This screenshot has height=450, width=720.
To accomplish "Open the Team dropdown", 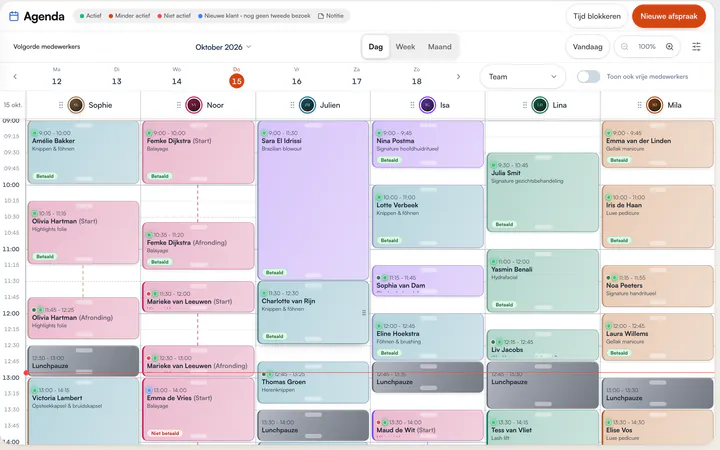I will pos(523,77).
